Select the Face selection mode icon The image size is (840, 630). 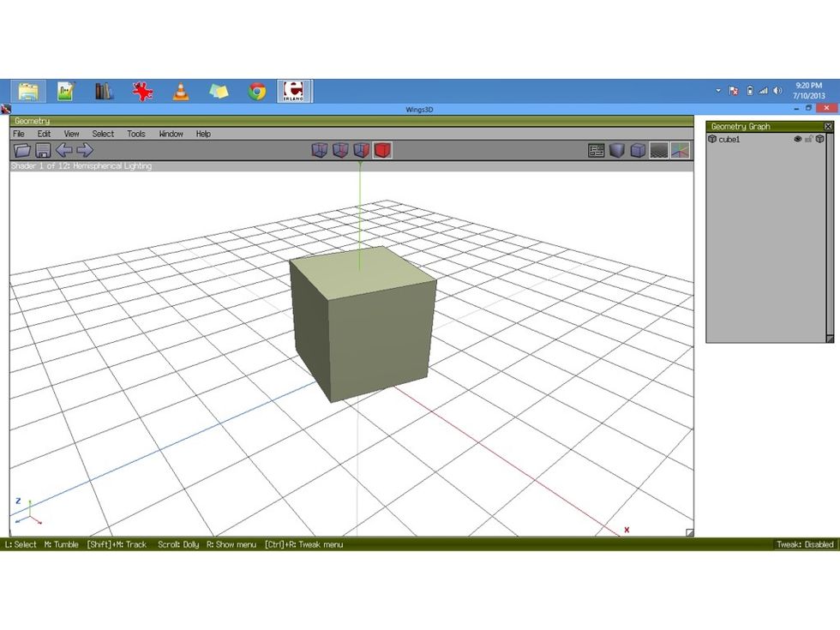coord(361,150)
